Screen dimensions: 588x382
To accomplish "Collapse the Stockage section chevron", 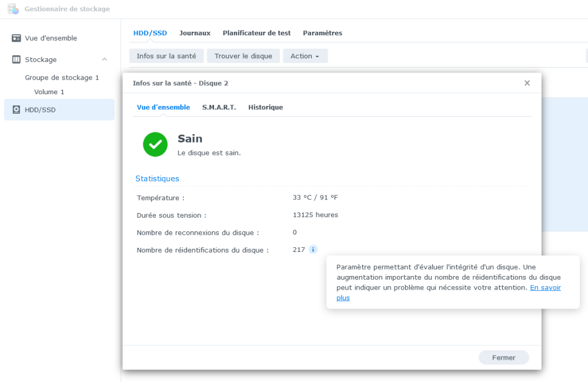I will click(x=105, y=59).
